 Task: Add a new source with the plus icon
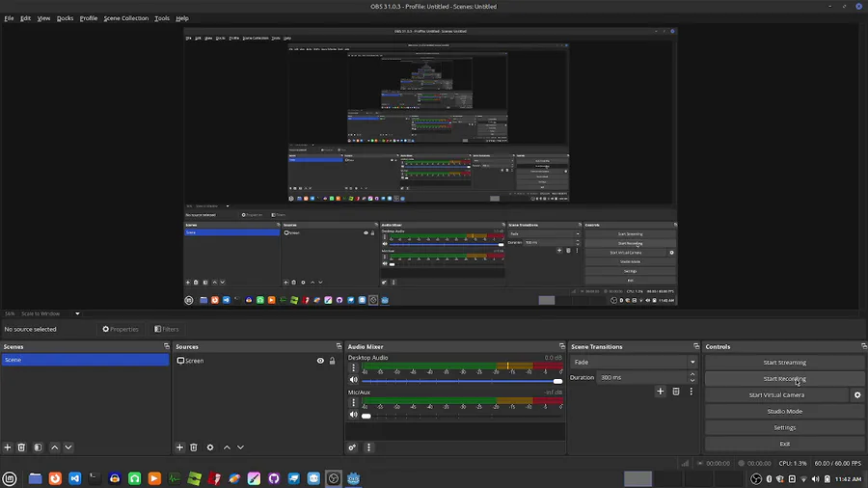[180, 447]
